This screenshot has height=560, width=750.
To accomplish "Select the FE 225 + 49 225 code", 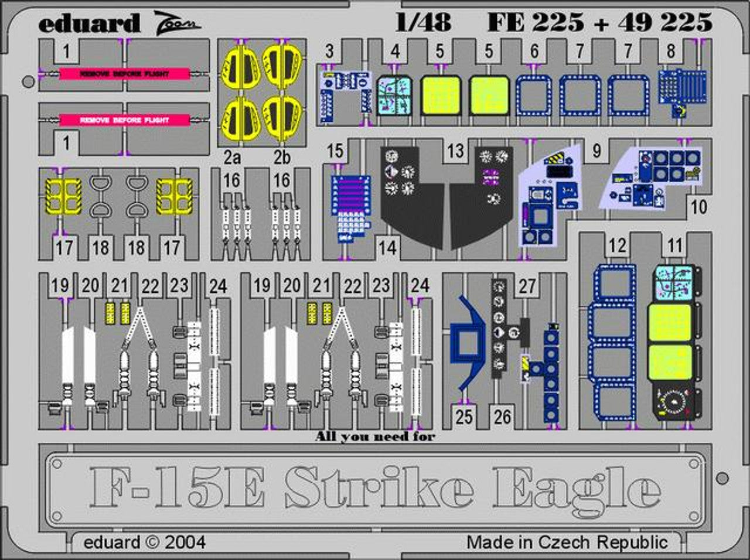I will (599, 22).
